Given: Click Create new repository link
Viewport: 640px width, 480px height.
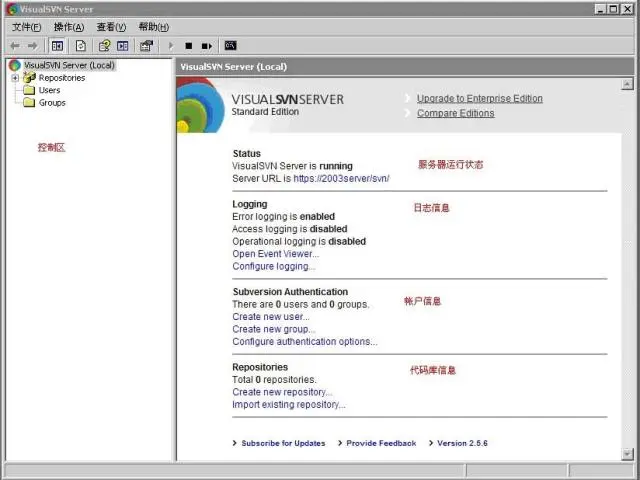Looking at the screenshot, I should tap(282, 392).
